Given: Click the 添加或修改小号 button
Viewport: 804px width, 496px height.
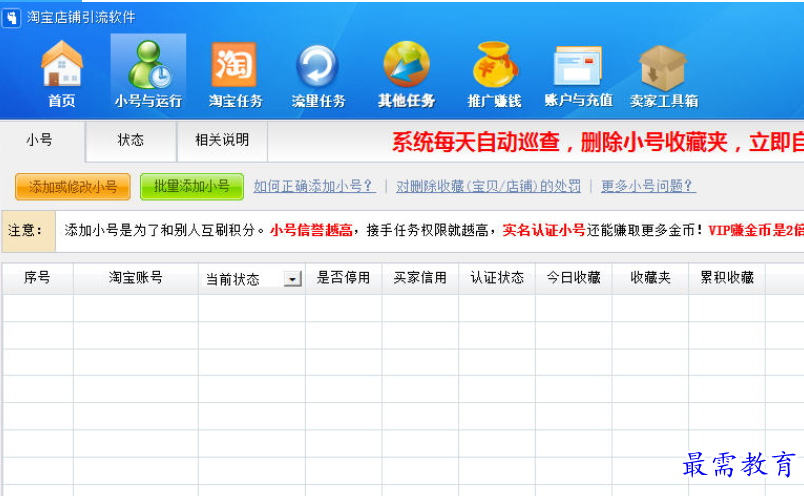Looking at the screenshot, I should (x=73, y=186).
